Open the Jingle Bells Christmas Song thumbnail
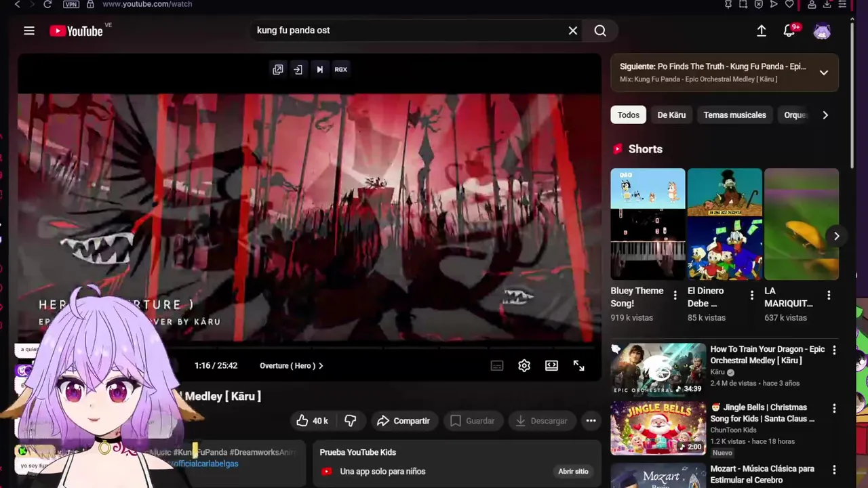The image size is (868, 488). [x=658, y=428]
